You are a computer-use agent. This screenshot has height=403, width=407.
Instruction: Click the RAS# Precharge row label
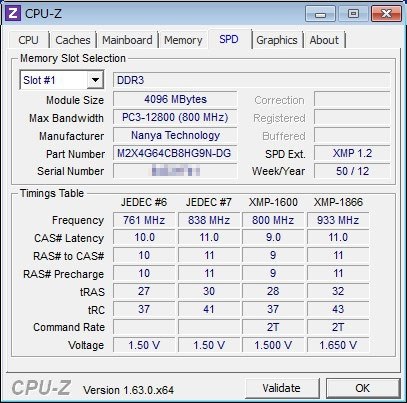point(63,274)
